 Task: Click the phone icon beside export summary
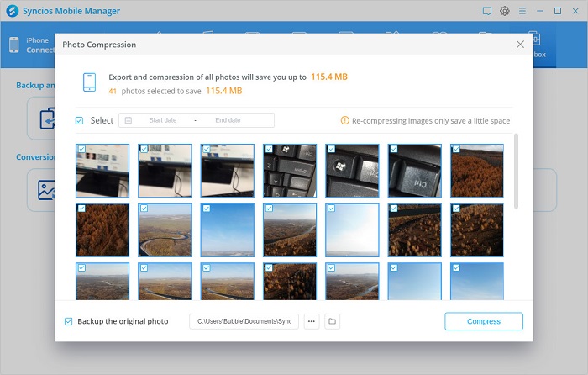point(89,82)
